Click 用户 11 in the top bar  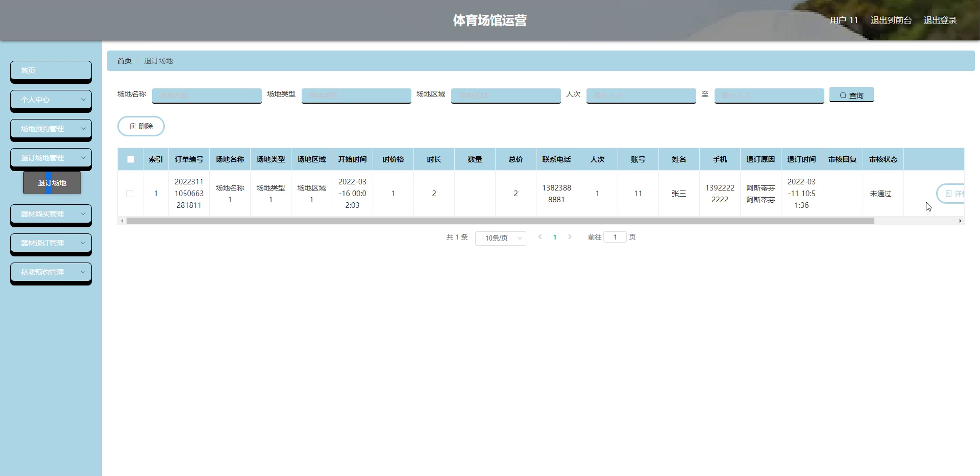(x=844, y=20)
